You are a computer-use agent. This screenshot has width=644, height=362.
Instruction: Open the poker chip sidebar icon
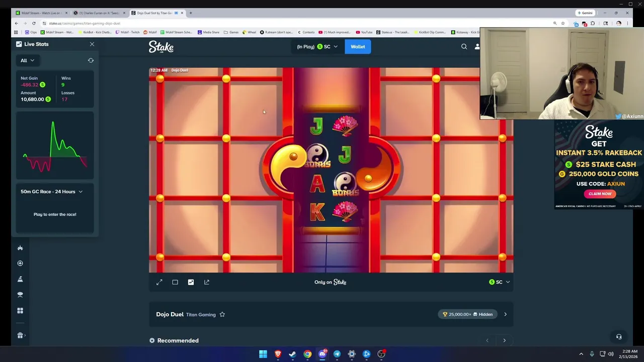pos(20,263)
